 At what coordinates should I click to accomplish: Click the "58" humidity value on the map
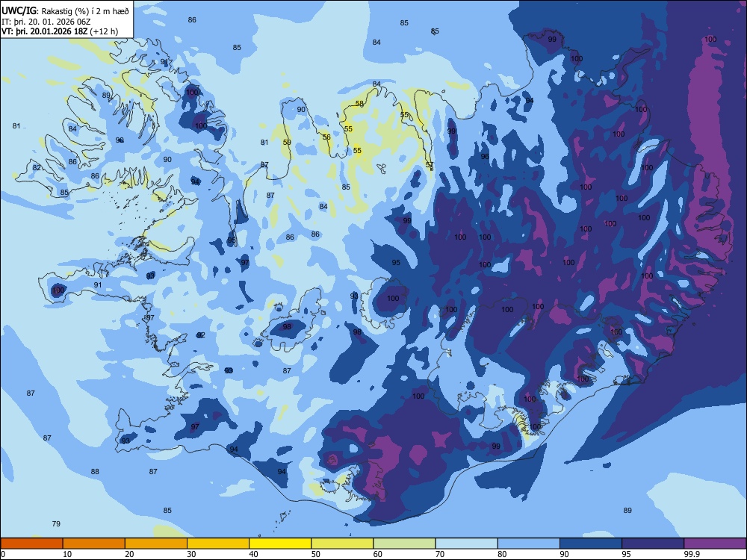(360, 103)
